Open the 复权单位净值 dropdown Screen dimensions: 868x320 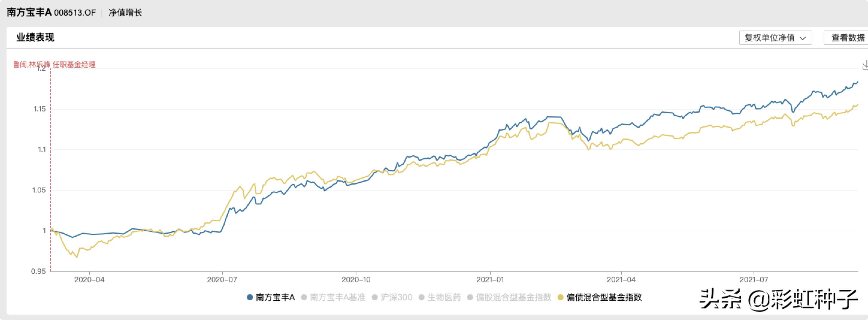point(775,38)
